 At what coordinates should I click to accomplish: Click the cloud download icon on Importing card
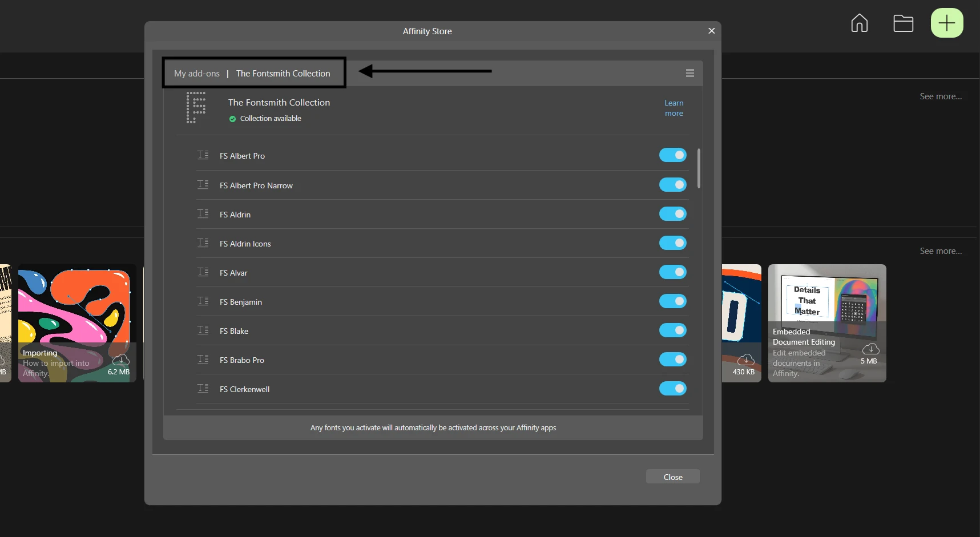pyautogui.click(x=120, y=360)
